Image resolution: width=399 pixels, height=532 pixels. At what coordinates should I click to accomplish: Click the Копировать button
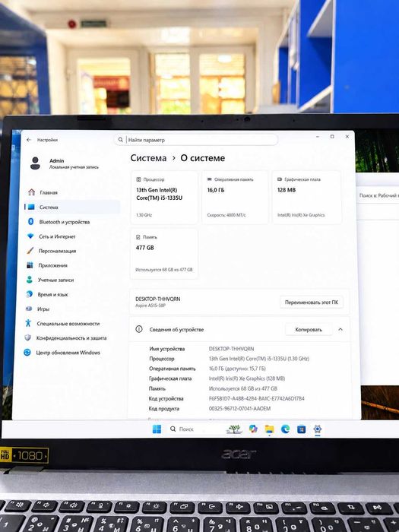pos(309,329)
